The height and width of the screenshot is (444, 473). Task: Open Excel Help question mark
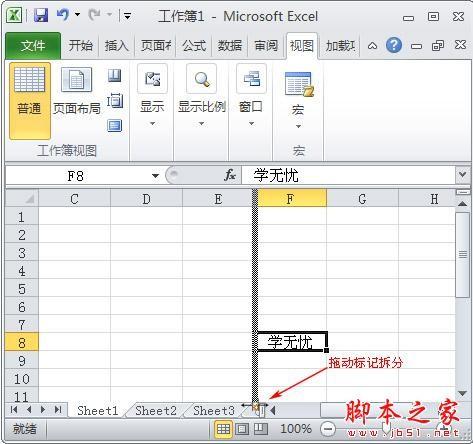point(394,45)
